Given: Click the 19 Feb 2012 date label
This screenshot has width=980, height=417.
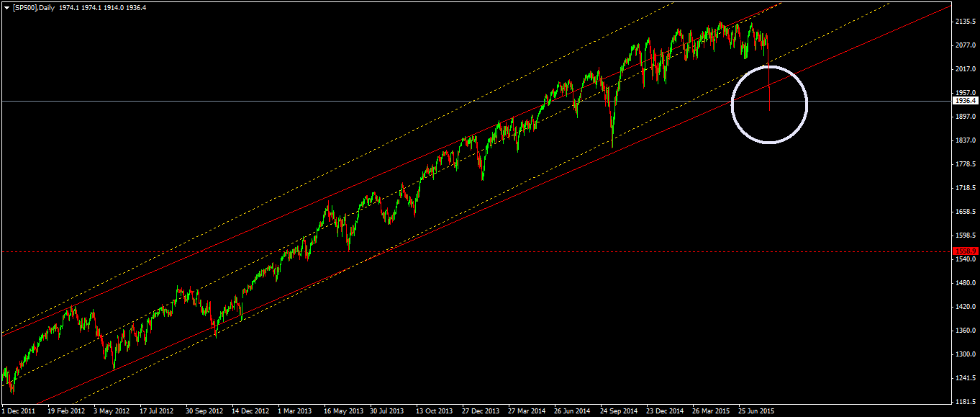Looking at the screenshot, I should click(65, 411).
